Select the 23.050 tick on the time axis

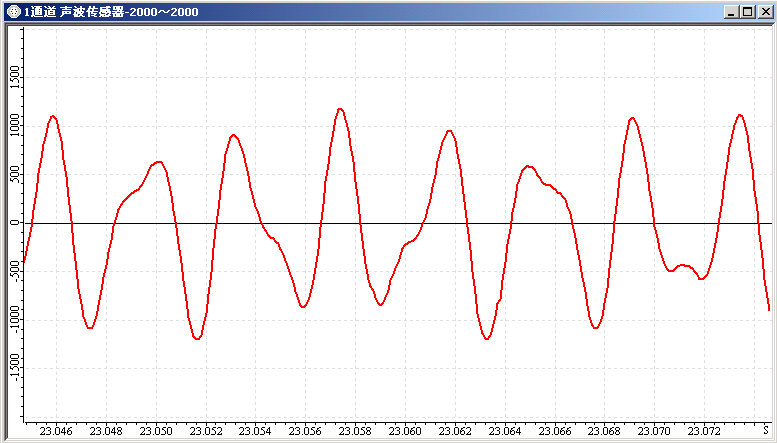(x=156, y=432)
